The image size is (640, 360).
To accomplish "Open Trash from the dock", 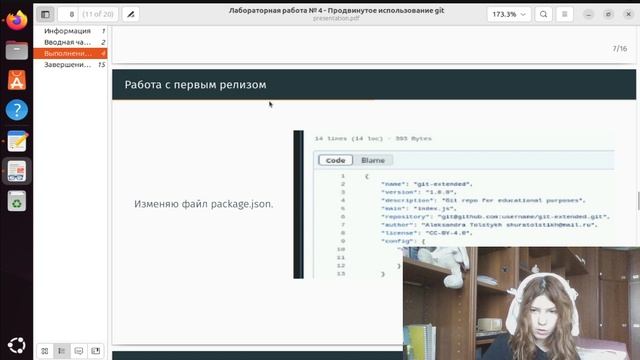I will (x=17, y=201).
